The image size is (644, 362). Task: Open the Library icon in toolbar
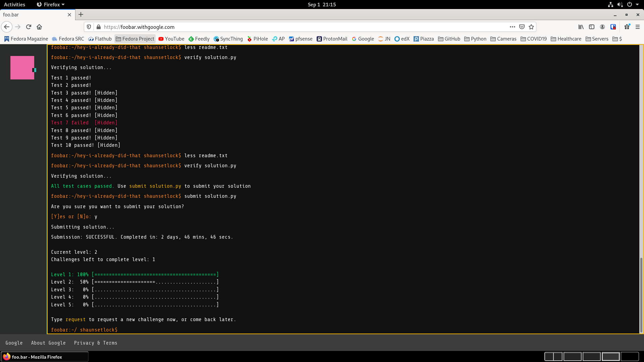(x=581, y=27)
